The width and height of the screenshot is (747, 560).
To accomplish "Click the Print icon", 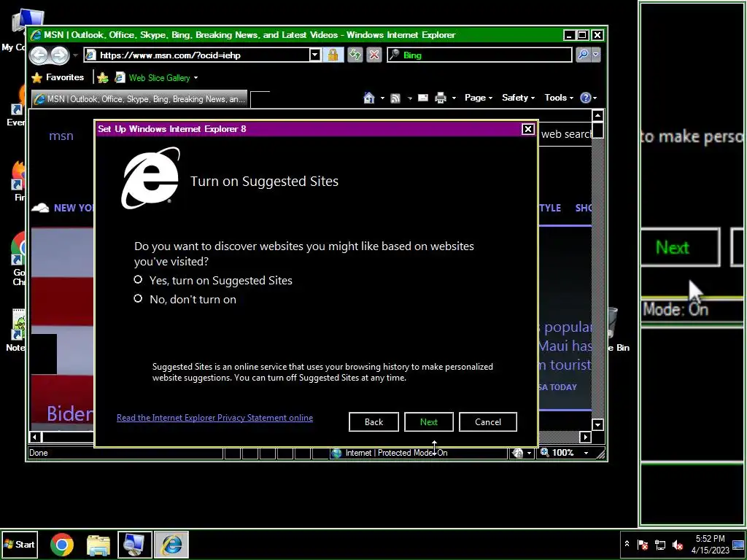I will click(x=441, y=98).
